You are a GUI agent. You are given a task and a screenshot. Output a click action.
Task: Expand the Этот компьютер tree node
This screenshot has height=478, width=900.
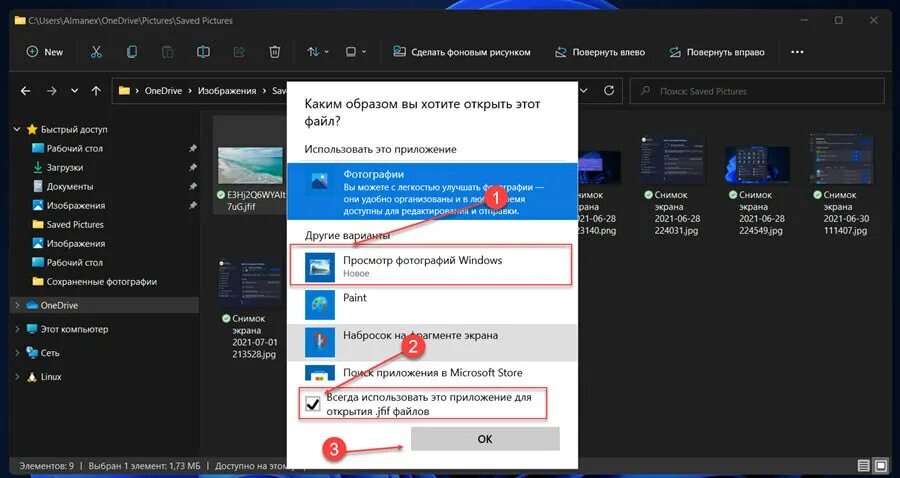17,329
